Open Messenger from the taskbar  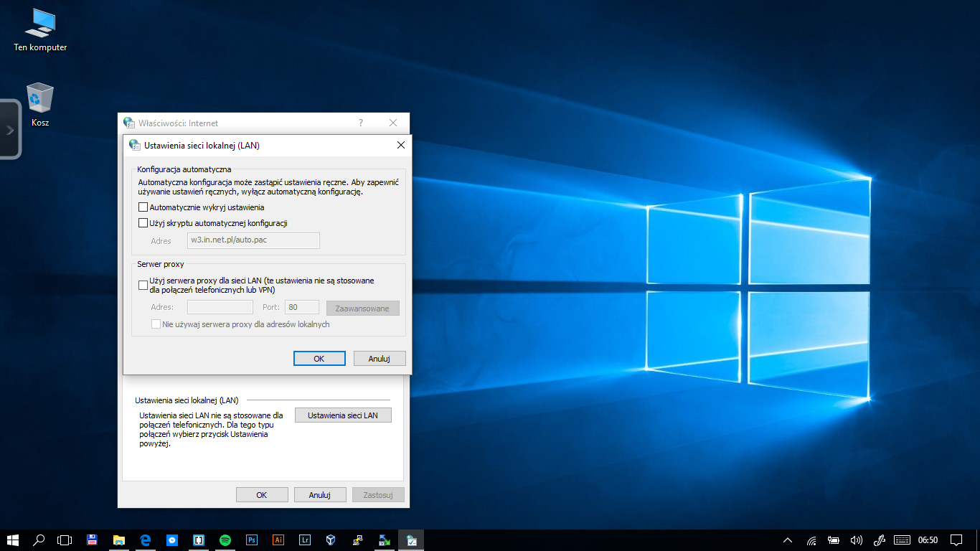[172, 540]
